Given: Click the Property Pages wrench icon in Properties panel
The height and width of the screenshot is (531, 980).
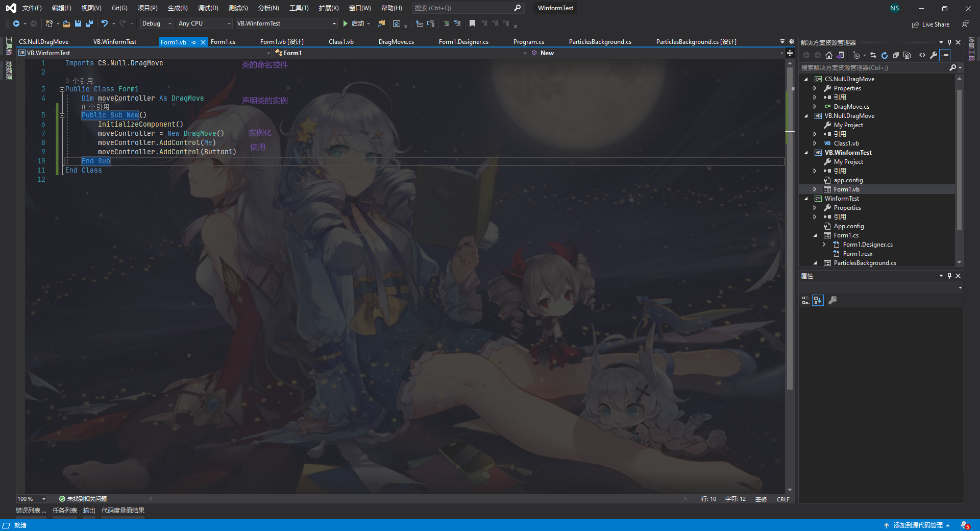Looking at the screenshot, I should pyautogui.click(x=832, y=300).
